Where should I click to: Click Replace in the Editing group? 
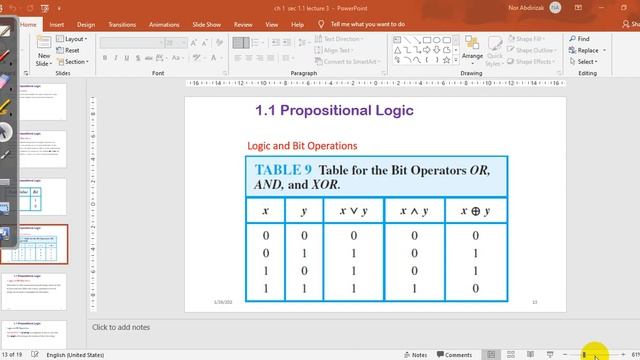pyautogui.click(x=587, y=50)
